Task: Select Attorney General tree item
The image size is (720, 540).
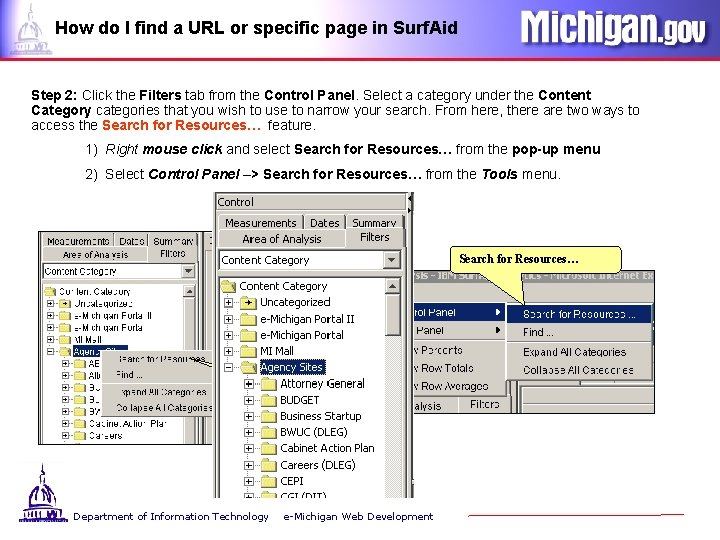Action: 322,383
